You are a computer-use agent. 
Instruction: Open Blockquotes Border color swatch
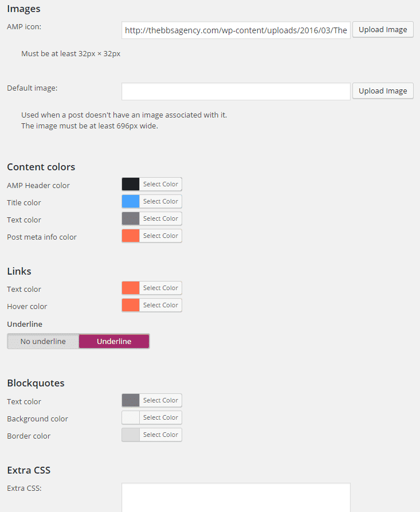pyautogui.click(x=131, y=435)
